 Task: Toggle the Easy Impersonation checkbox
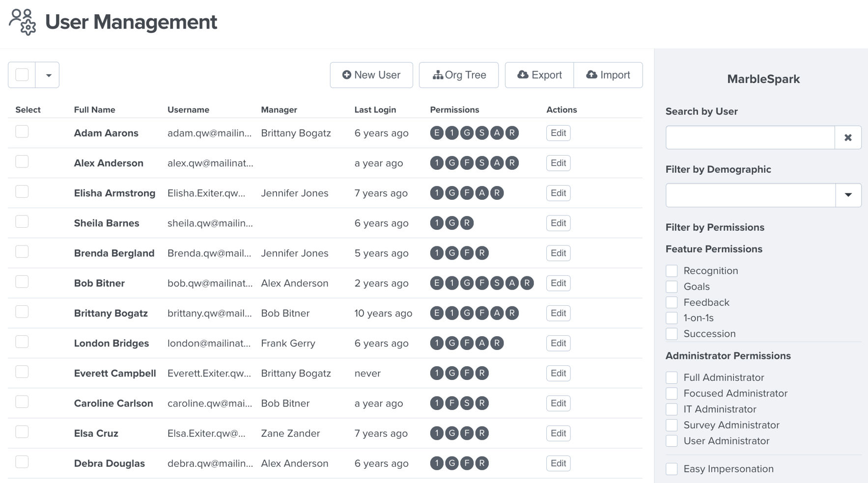[672, 469]
